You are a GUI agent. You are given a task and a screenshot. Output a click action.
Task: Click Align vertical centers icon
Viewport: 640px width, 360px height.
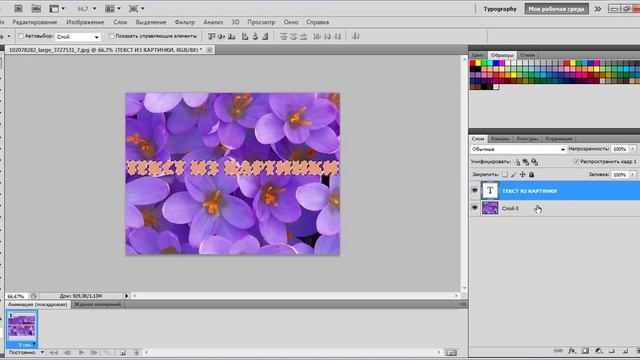(x=222, y=36)
